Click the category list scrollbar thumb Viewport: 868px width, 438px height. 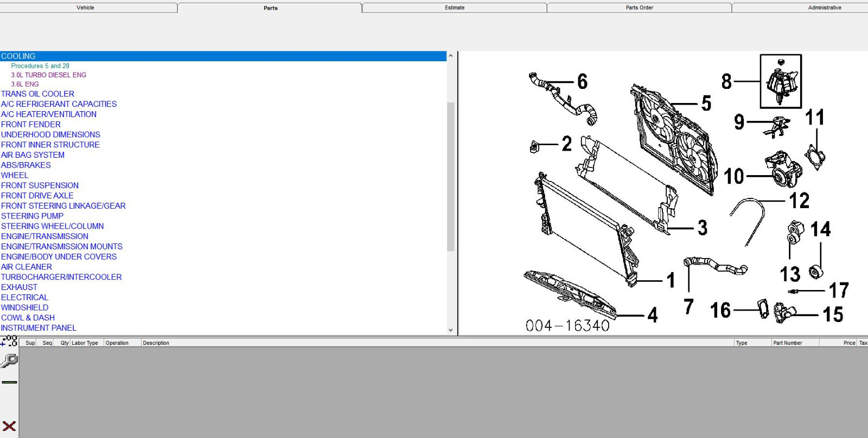(450, 177)
